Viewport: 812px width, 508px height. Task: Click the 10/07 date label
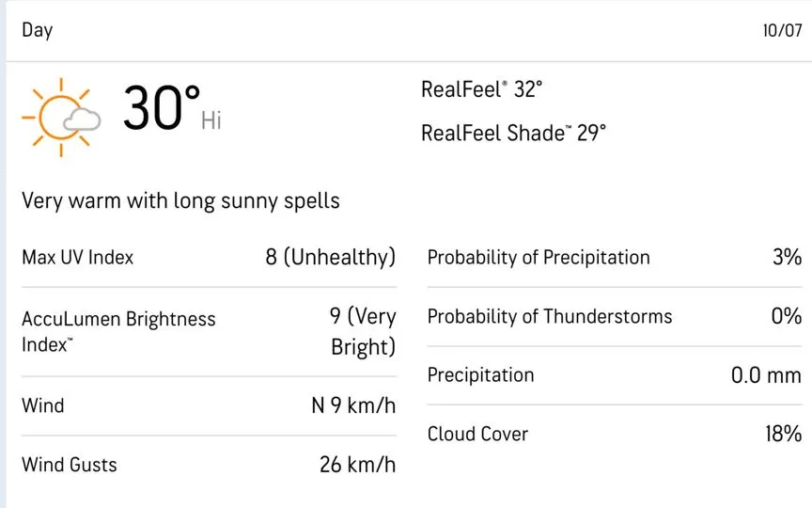click(x=782, y=30)
